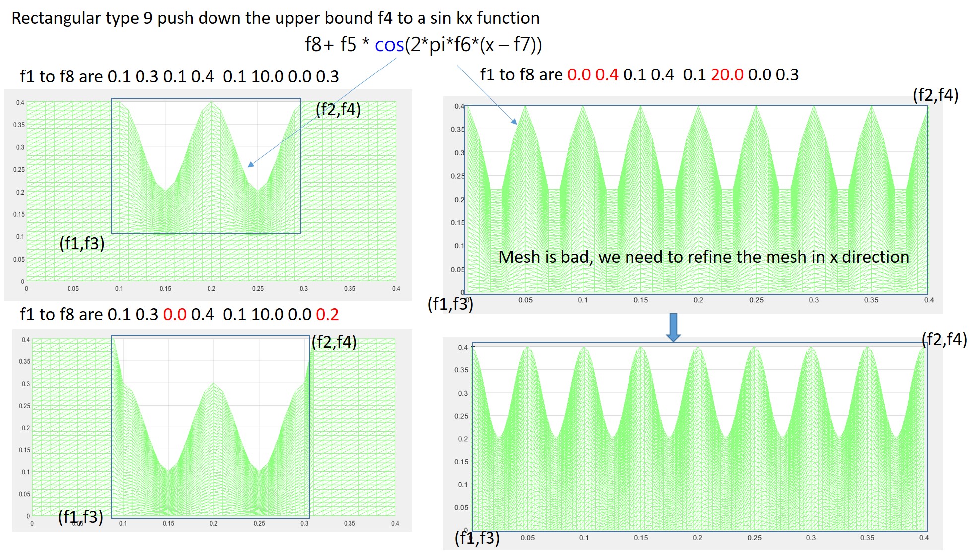979x560 pixels.
Task: Select the 'Mesh is bad, we need to refine' note
Action: click(703, 257)
